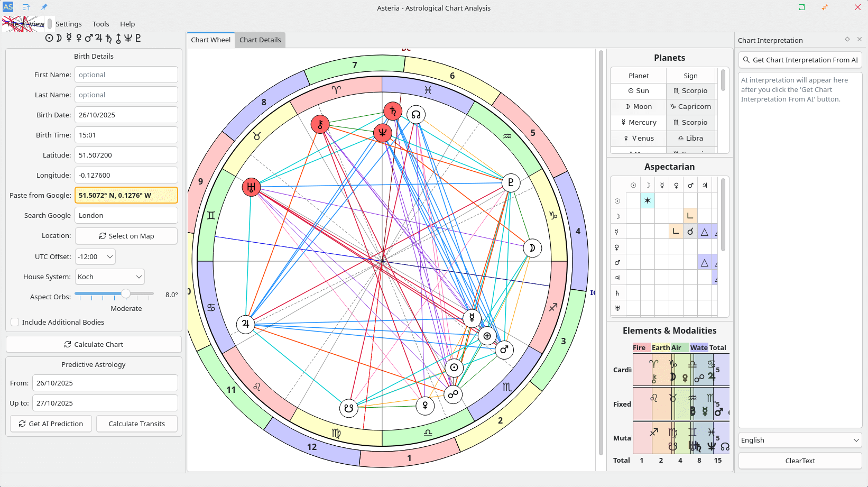The width and height of the screenshot is (868, 487).
Task: Click the Calculate Transits button
Action: 136,424
